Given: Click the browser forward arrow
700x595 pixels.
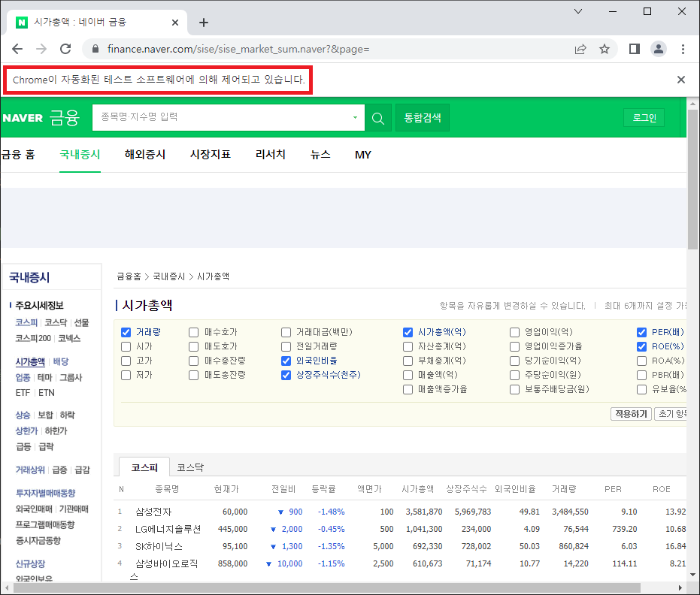Looking at the screenshot, I should click(41, 49).
